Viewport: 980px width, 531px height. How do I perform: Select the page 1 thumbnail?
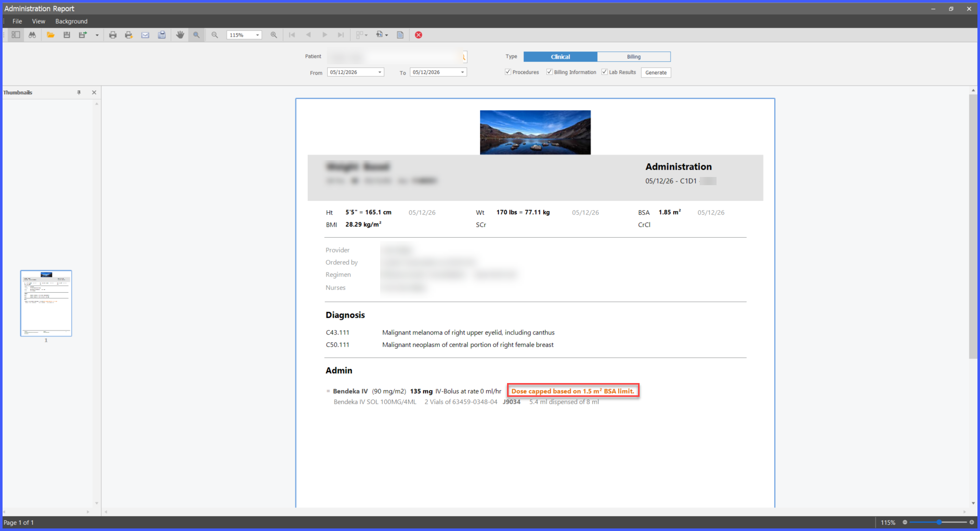pos(46,304)
